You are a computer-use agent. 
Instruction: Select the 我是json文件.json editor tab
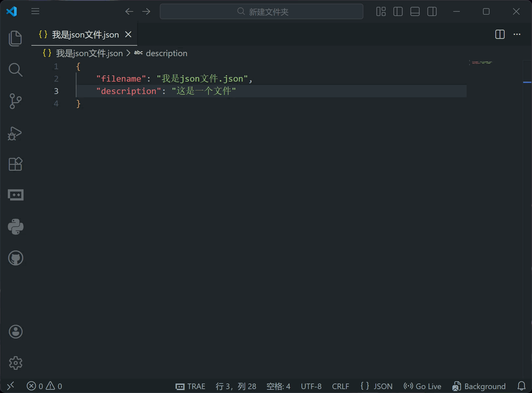[85, 35]
